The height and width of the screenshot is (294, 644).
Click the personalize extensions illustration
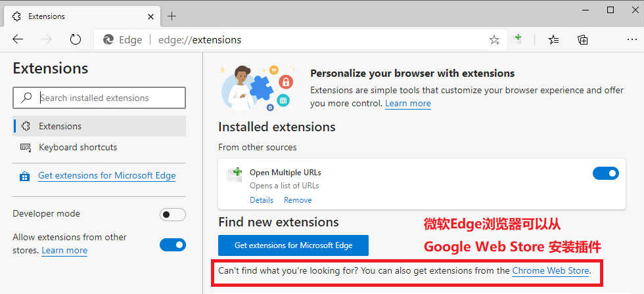point(257,89)
